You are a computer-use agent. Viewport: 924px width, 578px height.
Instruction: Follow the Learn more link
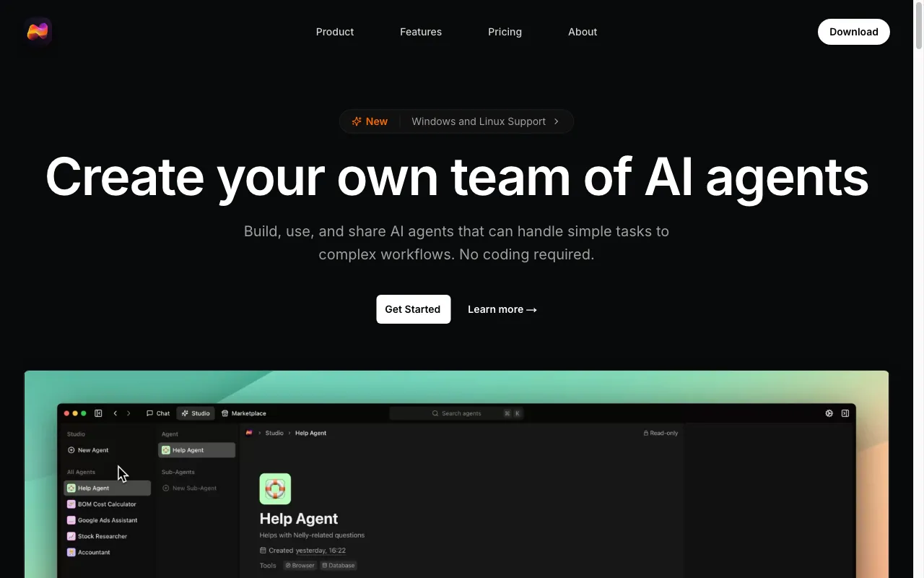(502, 309)
